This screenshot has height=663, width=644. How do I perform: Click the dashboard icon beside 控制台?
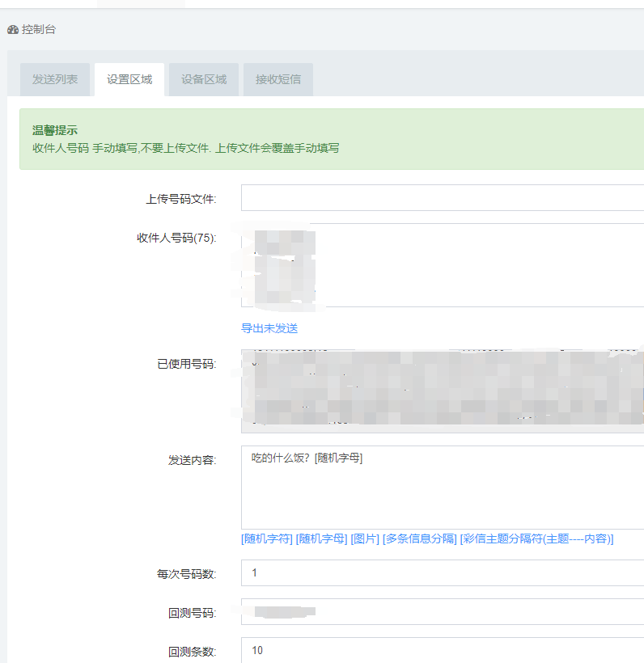[13, 30]
